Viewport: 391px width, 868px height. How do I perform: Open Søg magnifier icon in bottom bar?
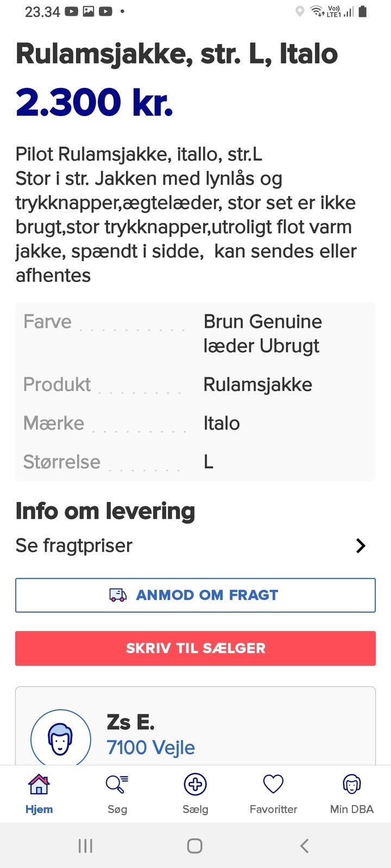click(117, 784)
